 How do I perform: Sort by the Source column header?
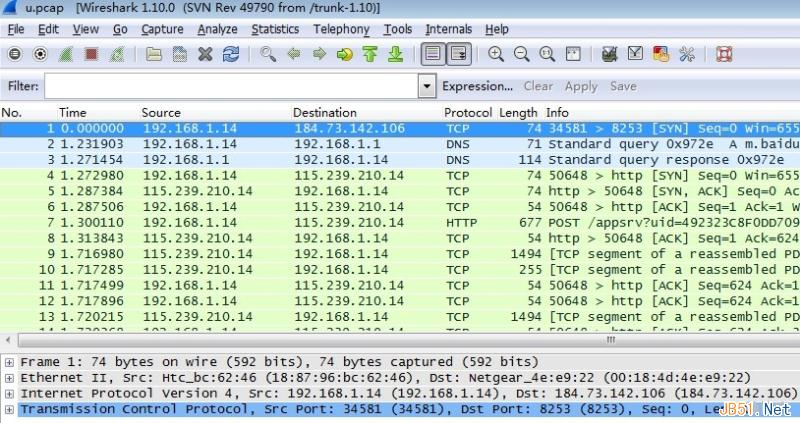[161, 113]
